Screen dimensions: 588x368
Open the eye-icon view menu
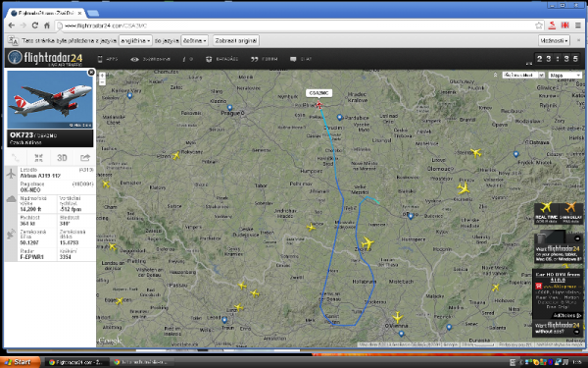click(150, 59)
